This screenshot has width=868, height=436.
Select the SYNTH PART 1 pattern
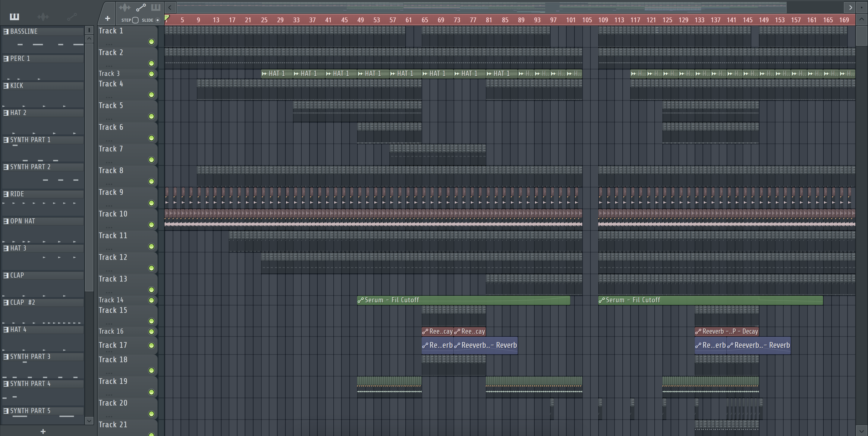coord(43,140)
